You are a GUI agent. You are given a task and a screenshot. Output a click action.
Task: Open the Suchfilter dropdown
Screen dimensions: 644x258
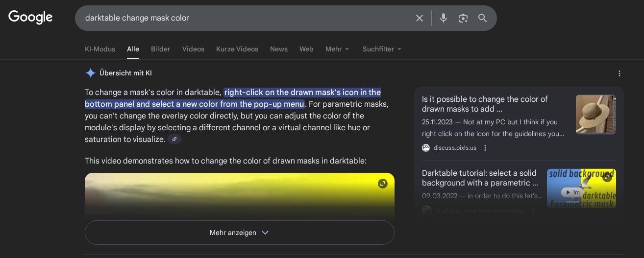click(382, 49)
